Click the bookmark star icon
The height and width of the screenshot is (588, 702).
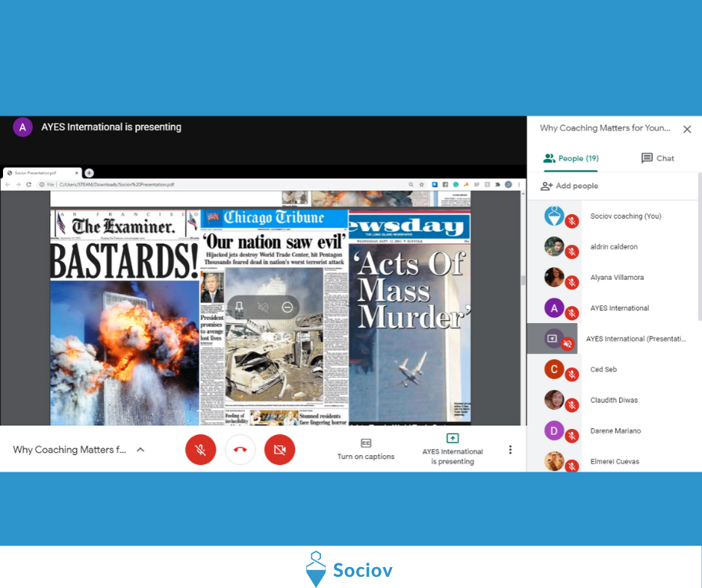click(421, 184)
